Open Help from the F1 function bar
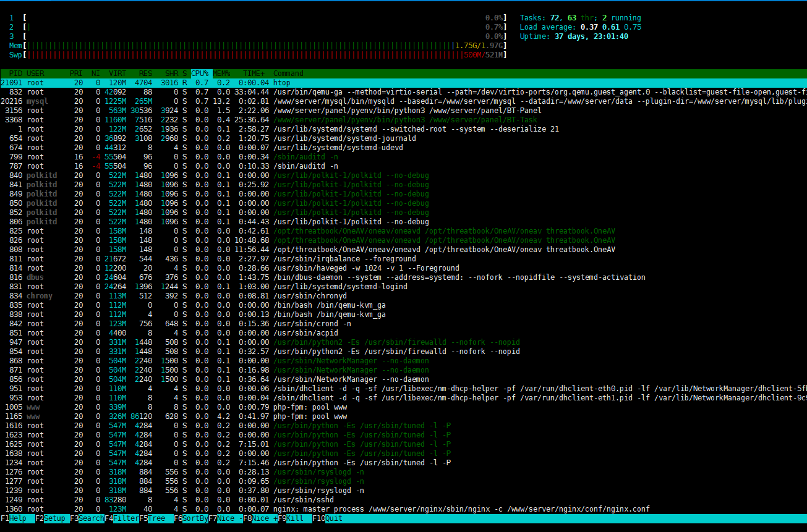807x532 pixels. 17,518
